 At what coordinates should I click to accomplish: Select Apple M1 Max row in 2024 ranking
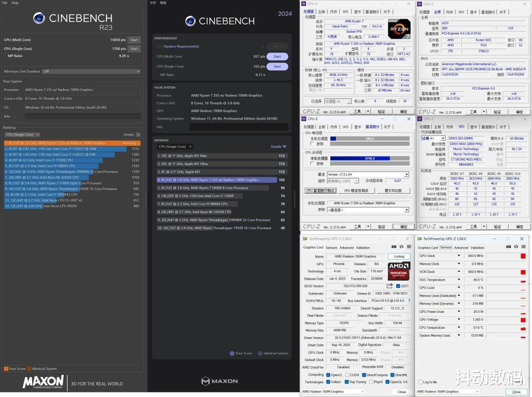(x=222, y=156)
